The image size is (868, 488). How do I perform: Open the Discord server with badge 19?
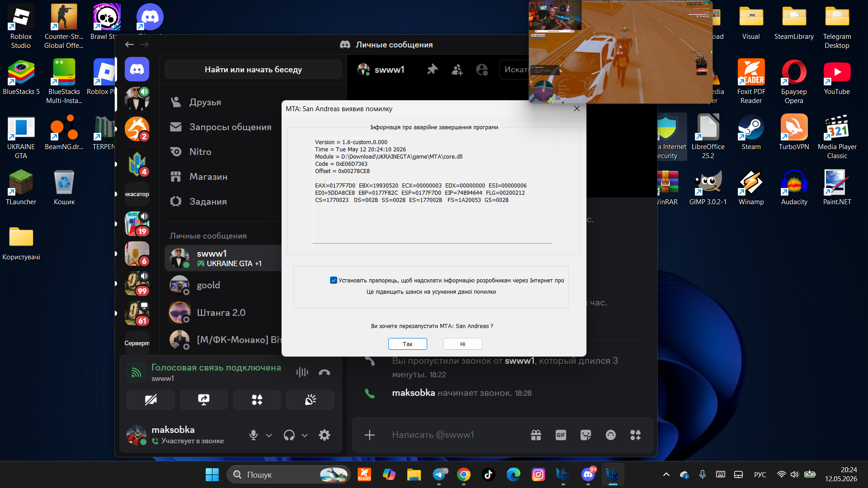pyautogui.click(x=137, y=224)
